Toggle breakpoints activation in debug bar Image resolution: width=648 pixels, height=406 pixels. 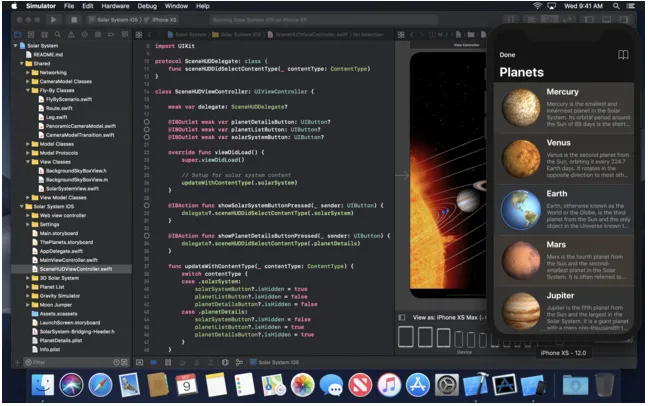[153, 362]
